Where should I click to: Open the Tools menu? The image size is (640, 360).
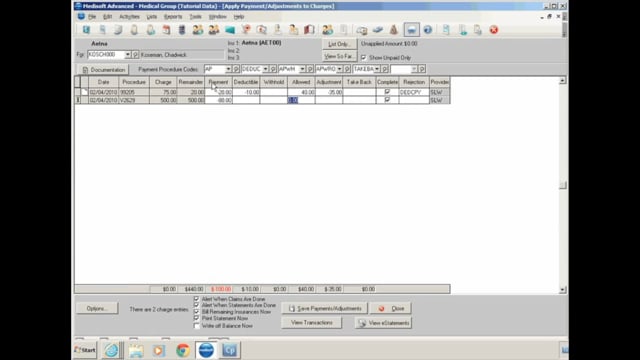coord(196,17)
